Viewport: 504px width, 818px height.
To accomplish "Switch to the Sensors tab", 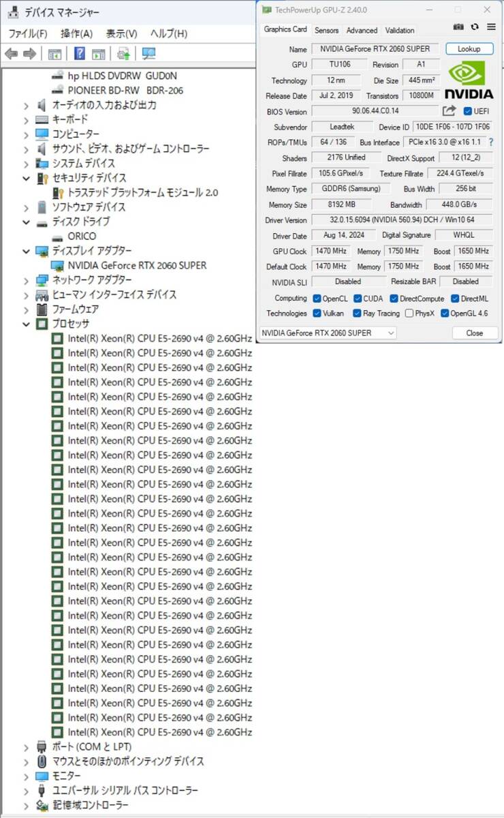I will (x=326, y=30).
